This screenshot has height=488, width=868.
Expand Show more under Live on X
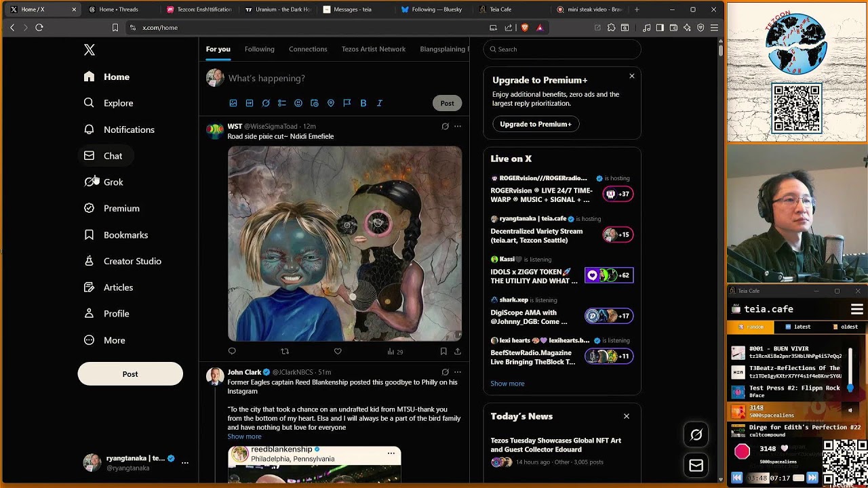click(x=507, y=384)
